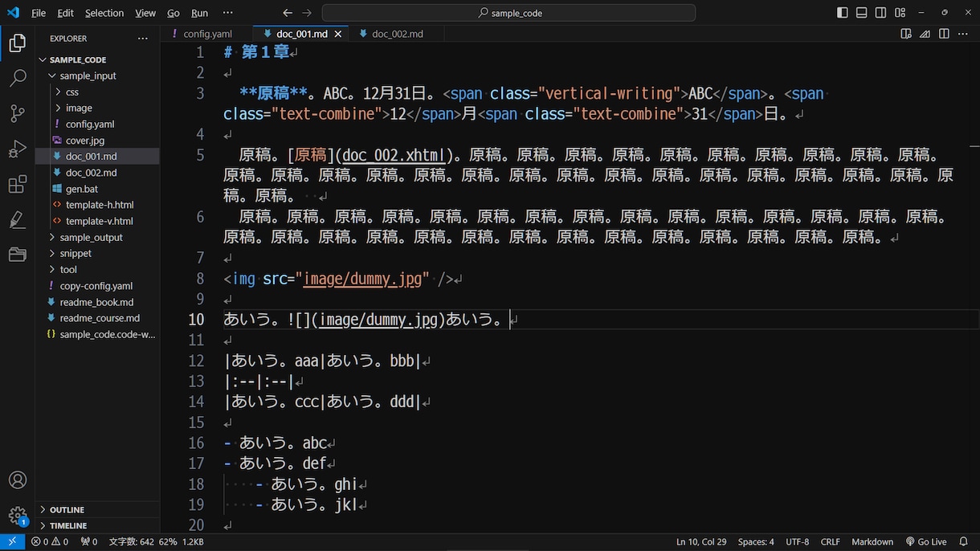This screenshot has width=980, height=551.
Task: Open template-v.html file
Action: click(97, 221)
